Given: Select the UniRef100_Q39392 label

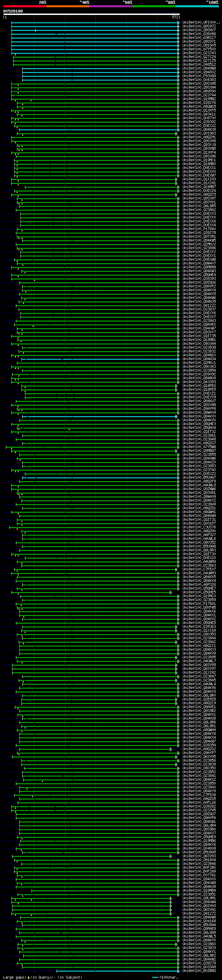Looking at the screenshot, I should 199,122.
